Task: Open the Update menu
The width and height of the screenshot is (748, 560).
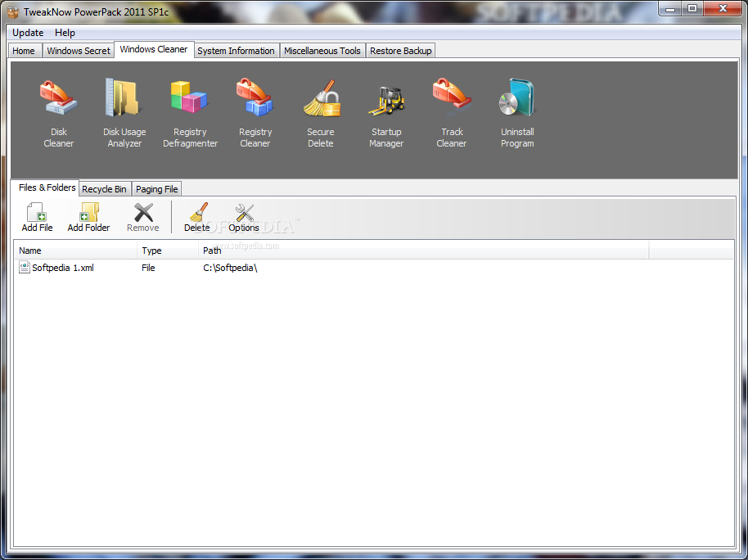Action: (x=28, y=33)
